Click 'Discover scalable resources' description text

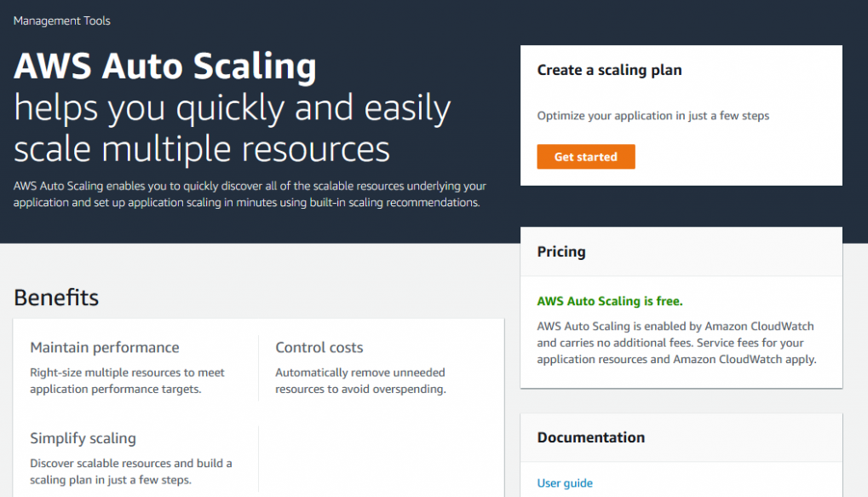click(130, 471)
